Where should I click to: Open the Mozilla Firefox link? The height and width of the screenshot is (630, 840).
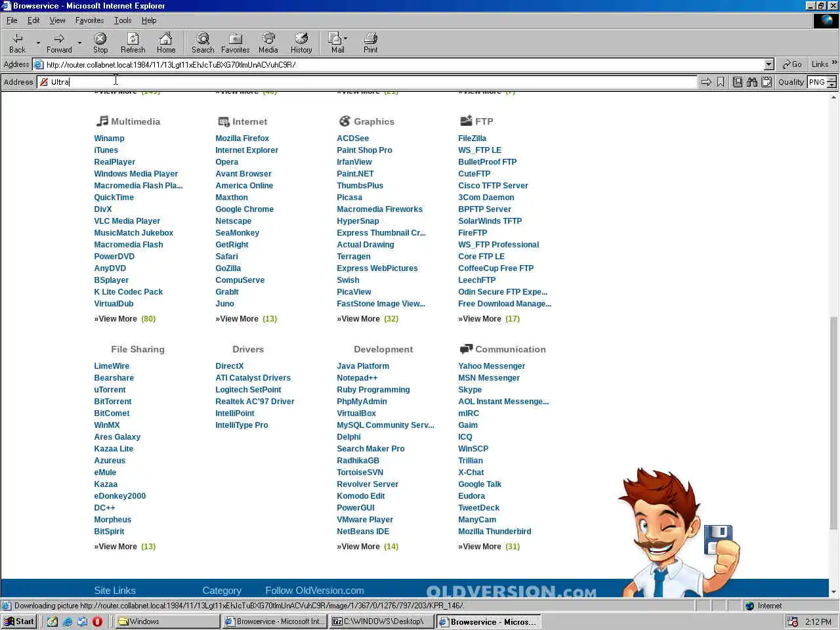(242, 138)
